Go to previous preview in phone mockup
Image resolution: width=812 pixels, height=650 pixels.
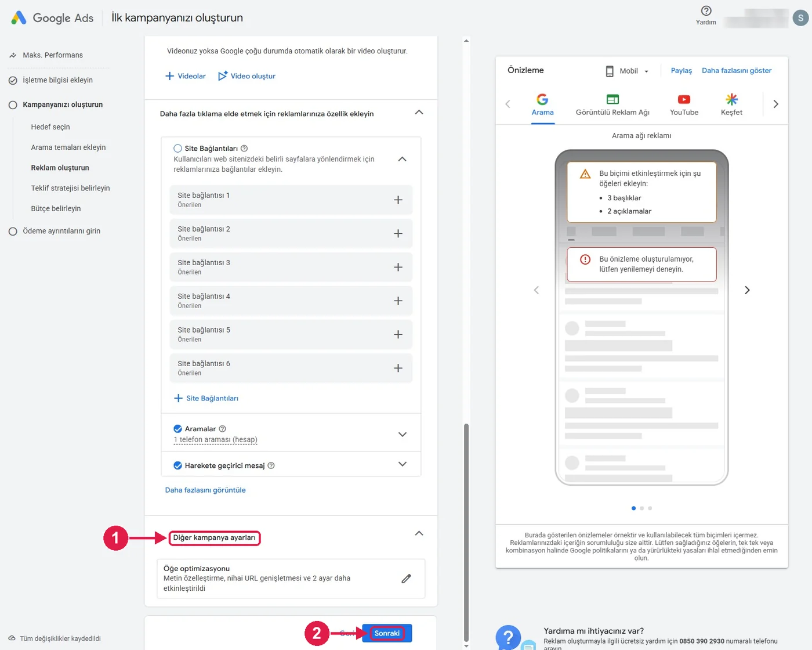(536, 290)
